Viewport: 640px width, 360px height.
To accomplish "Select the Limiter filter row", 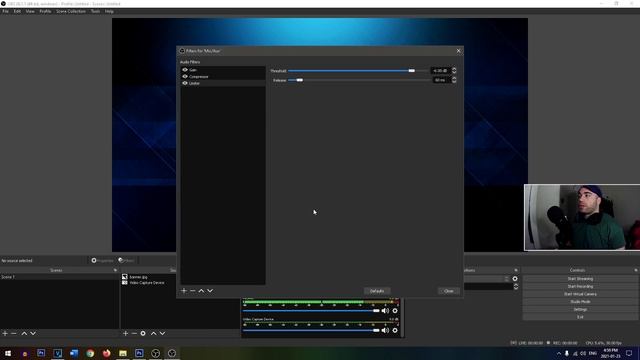I will (x=223, y=83).
